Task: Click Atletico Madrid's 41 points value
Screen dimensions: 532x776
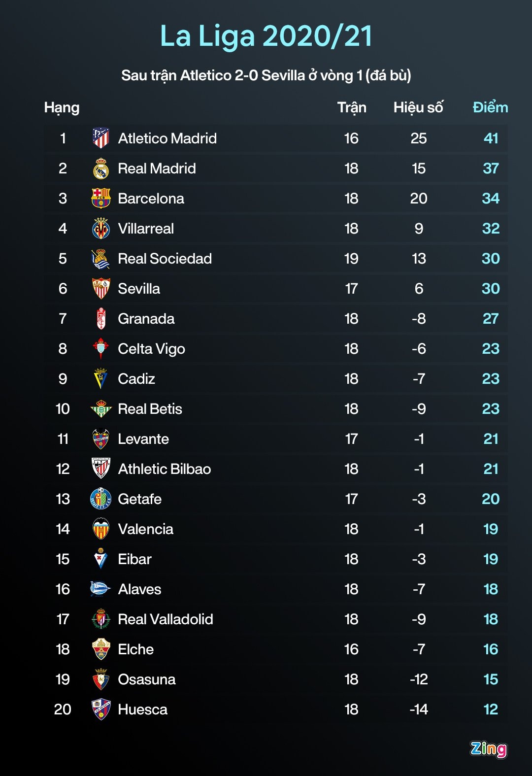Action: point(491,138)
